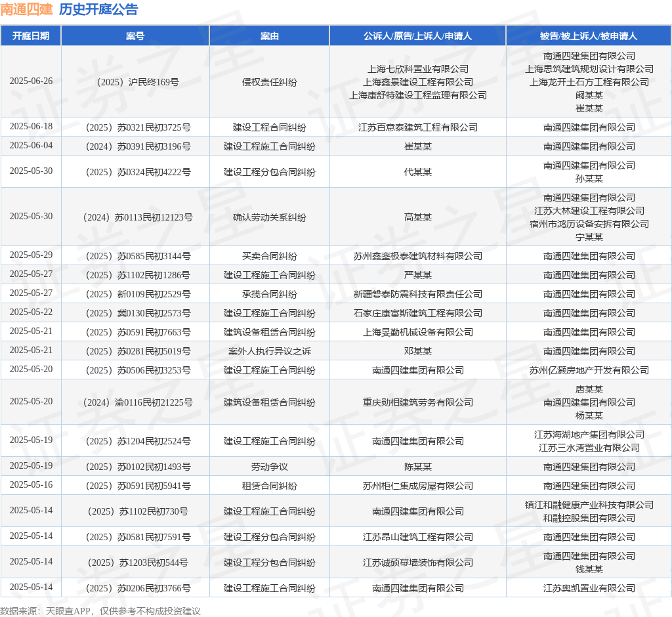Click date cell 2025-06-18
The image size is (672, 617).
[31, 127]
